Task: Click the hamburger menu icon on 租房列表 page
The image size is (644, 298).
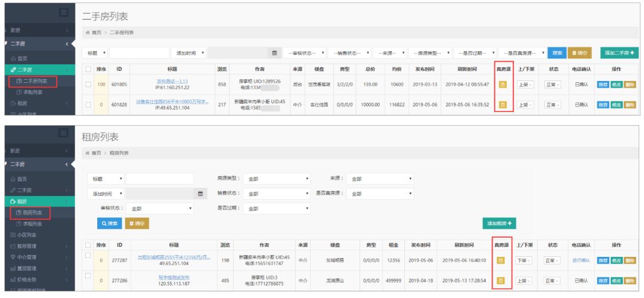Action: pos(64,133)
